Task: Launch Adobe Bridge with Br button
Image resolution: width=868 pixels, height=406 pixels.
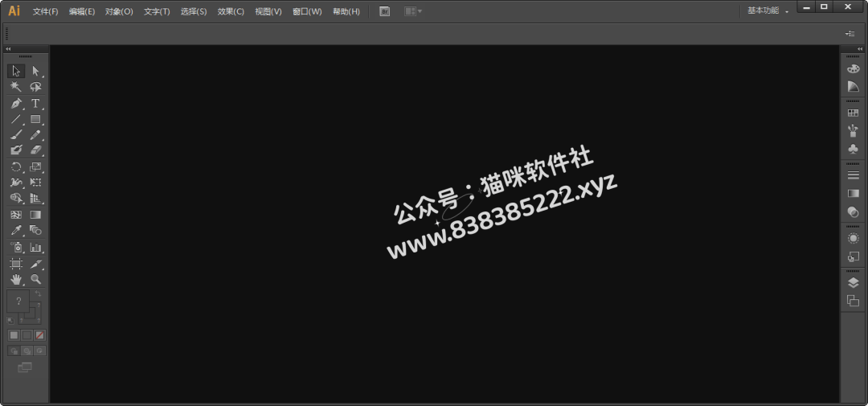Action: [385, 11]
